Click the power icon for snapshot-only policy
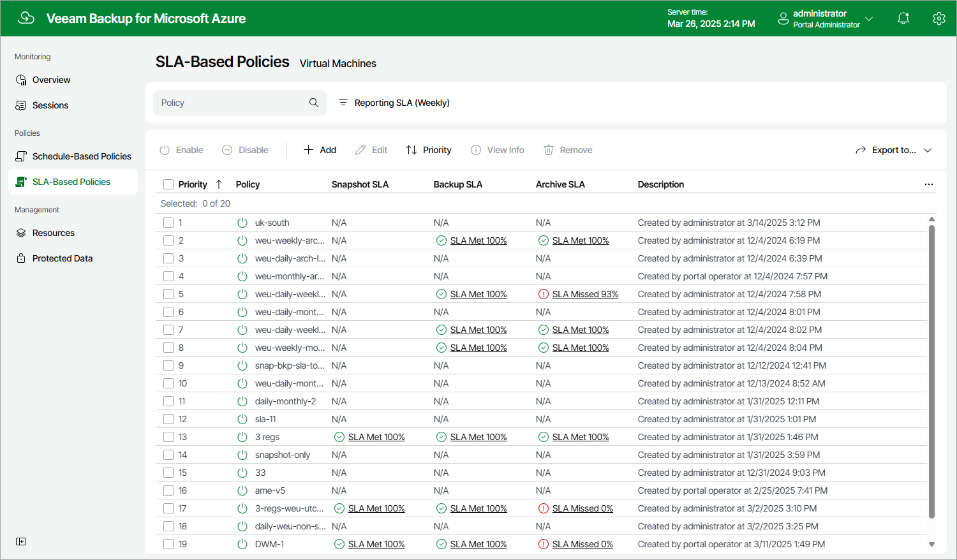 point(242,455)
